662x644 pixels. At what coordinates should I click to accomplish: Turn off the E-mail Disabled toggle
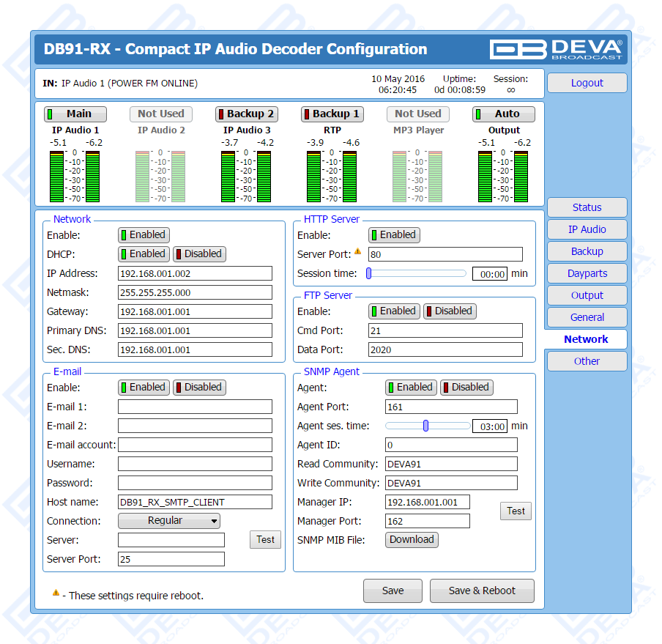[x=199, y=388]
